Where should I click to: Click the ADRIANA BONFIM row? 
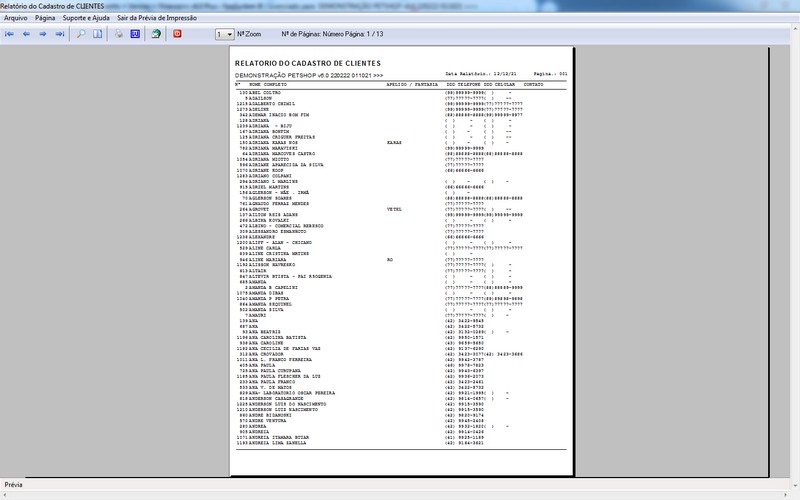[x=401, y=132]
